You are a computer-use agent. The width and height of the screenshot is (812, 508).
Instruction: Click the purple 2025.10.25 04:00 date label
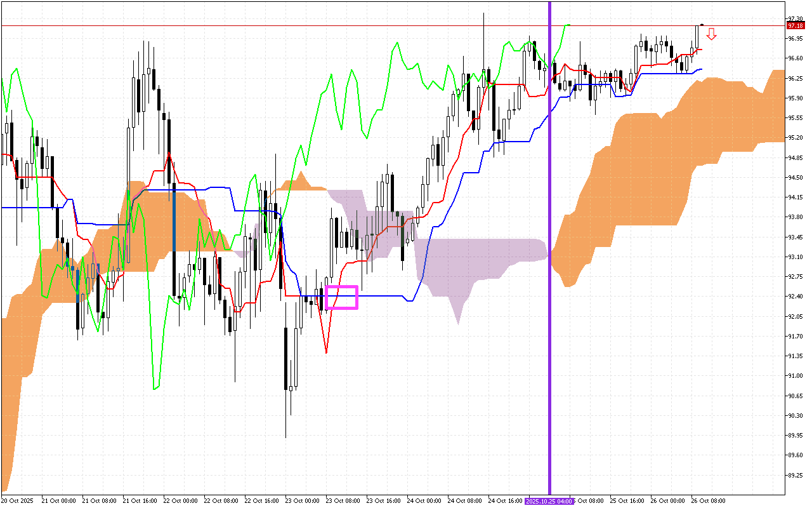549,501
